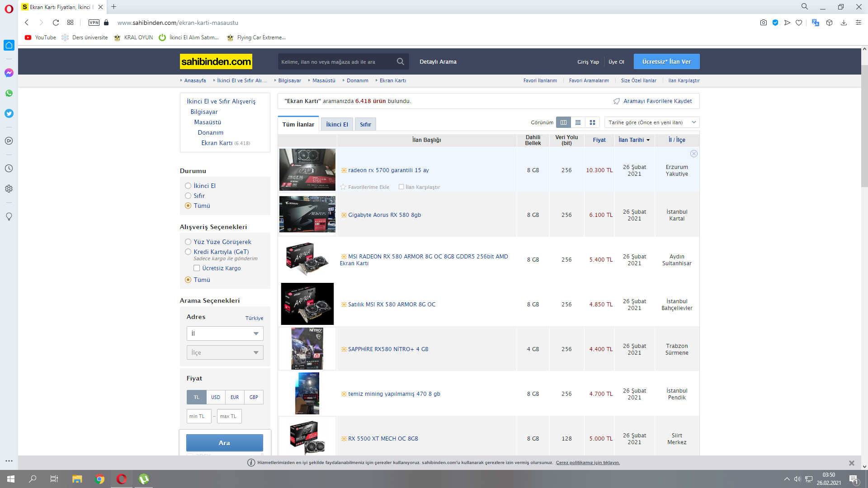
Task: Open Gigabyte Aorus RX 580 8gb listing
Action: click(384, 215)
